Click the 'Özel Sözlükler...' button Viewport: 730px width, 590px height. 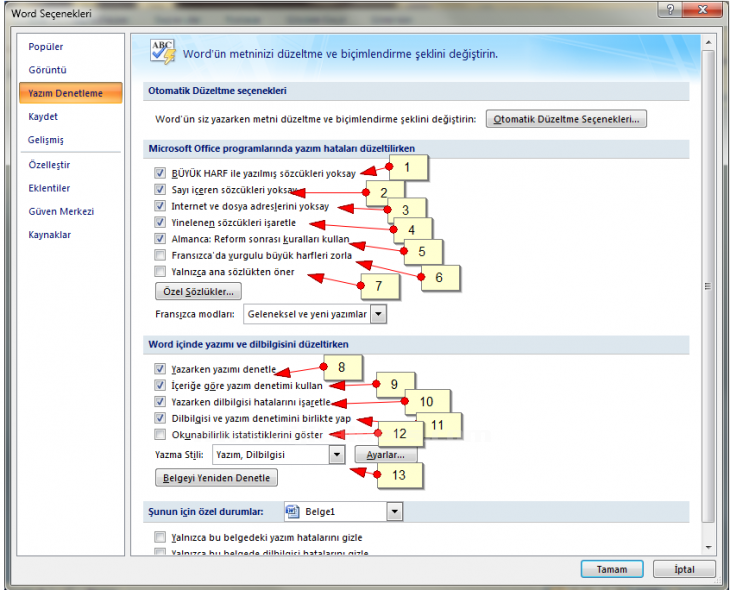click(198, 292)
